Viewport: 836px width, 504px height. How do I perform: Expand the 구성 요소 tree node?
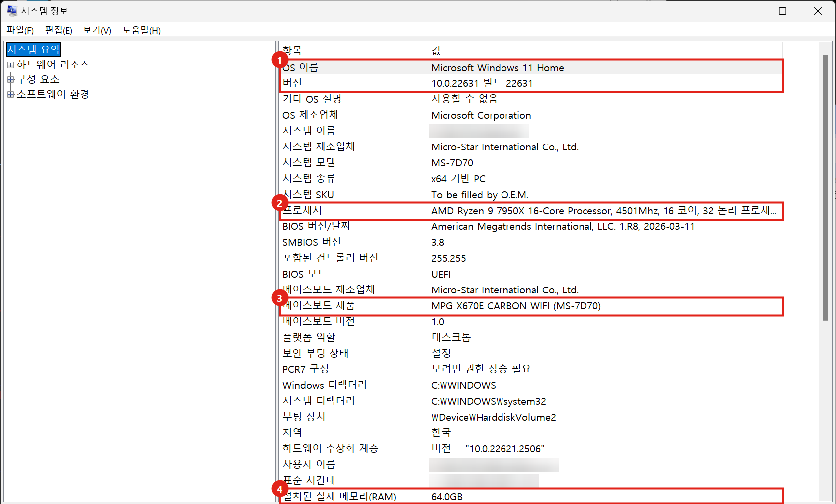pyautogui.click(x=10, y=79)
